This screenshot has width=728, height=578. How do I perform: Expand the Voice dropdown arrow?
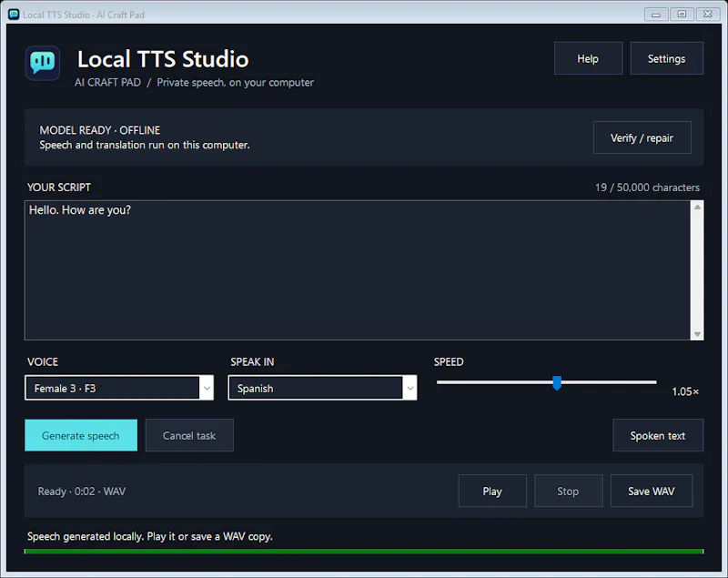207,388
